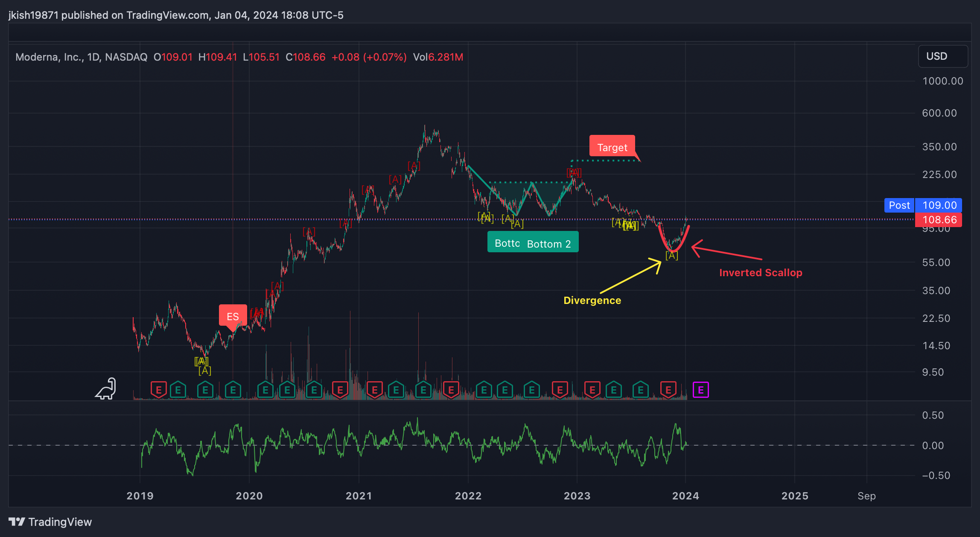Click the magenta upcoming earnings E marker
Screen dimensions: 980x537
tap(700, 390)
